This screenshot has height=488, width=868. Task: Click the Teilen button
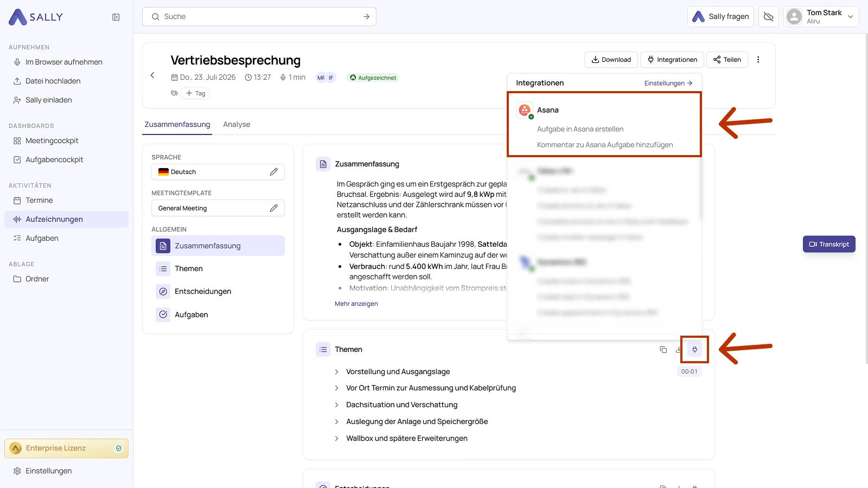[727, 60]
